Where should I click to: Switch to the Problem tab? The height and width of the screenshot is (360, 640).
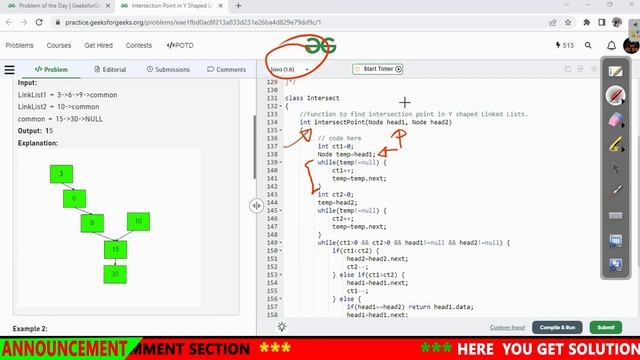[x=51, y=69]
